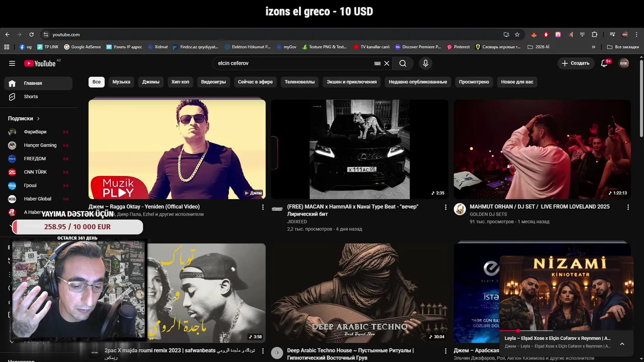
Task: Open the Haber Global subscription channel
Action: tap(38, 199)
